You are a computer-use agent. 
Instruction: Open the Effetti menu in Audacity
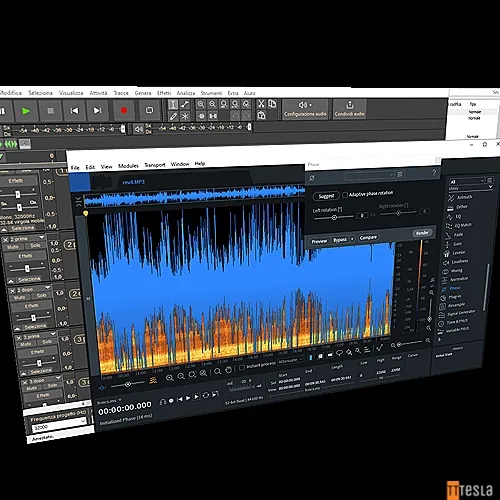tap(164, 93)
